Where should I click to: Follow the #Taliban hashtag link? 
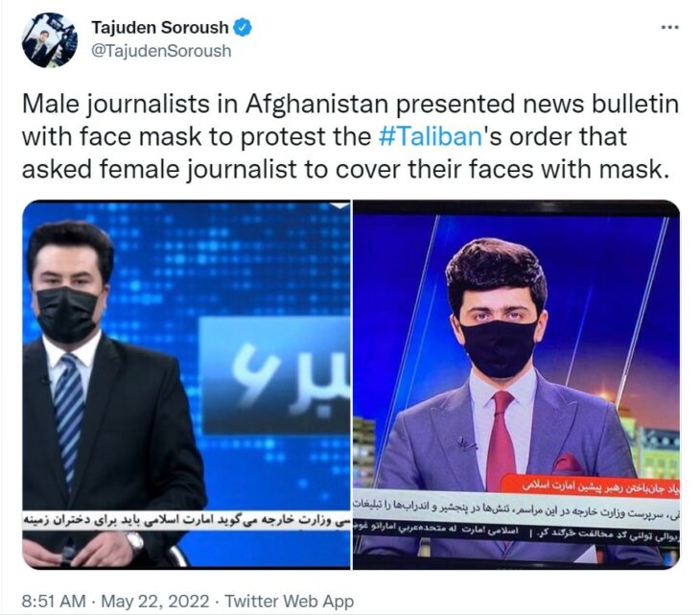click(x=431, y=136)
